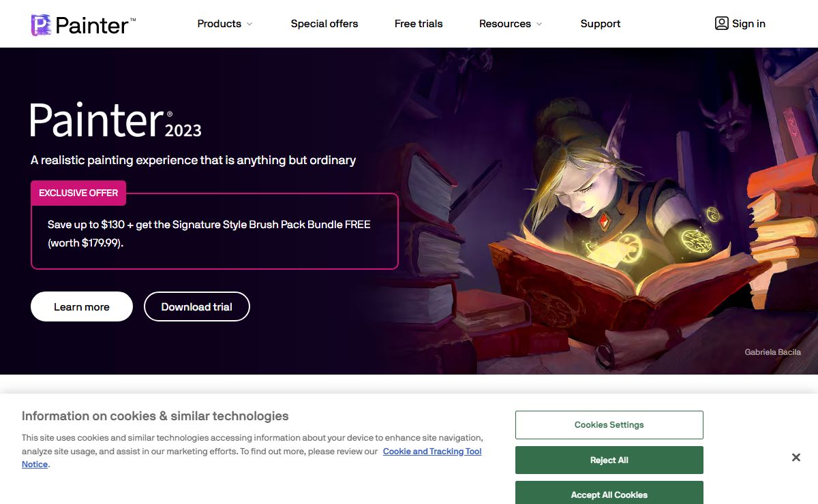The width and height of the screenshot is (818, 504).
Task: Click the Painter 2023 hero title
Action: [x=116, y=121]
